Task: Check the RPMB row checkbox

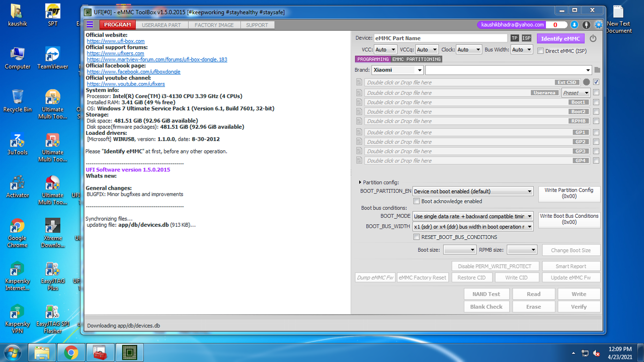Action: pyautogui.click(x=596, y=121)
